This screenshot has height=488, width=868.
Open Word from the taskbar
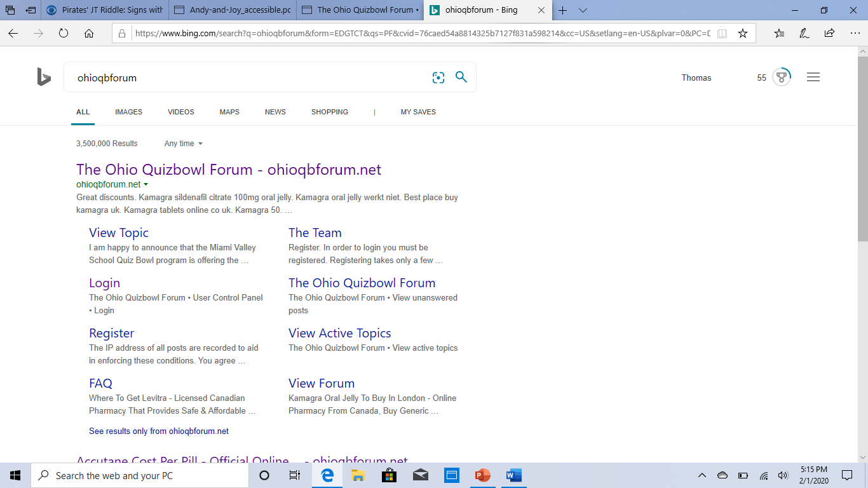[513, 475]
